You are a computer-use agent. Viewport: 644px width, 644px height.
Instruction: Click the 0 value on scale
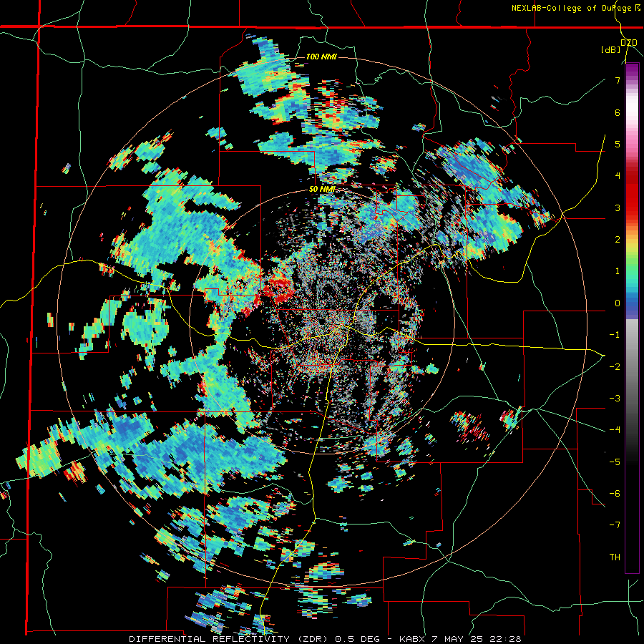(618, 303)
